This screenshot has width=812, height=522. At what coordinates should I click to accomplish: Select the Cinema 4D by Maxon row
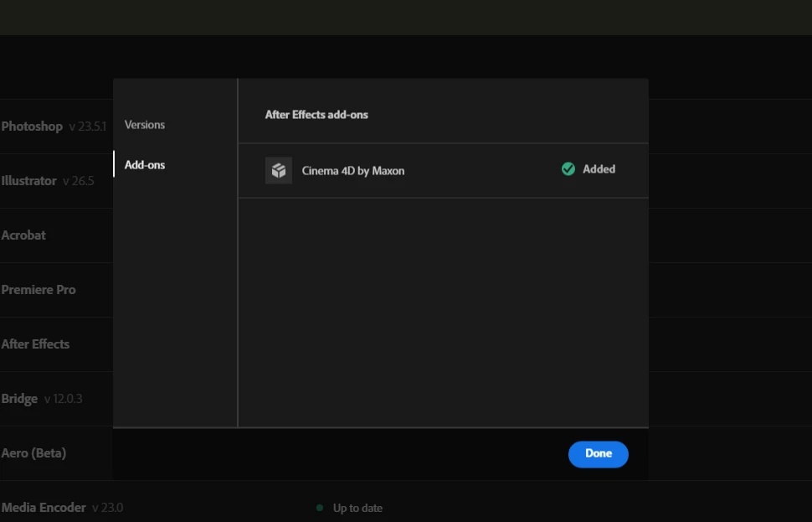(x=444, y=171)
